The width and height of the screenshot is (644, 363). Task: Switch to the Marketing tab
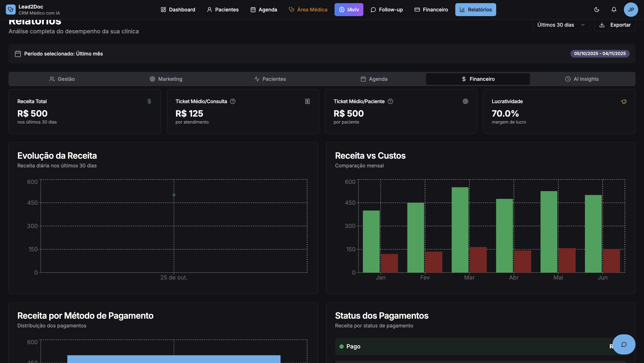pos(166,79)
